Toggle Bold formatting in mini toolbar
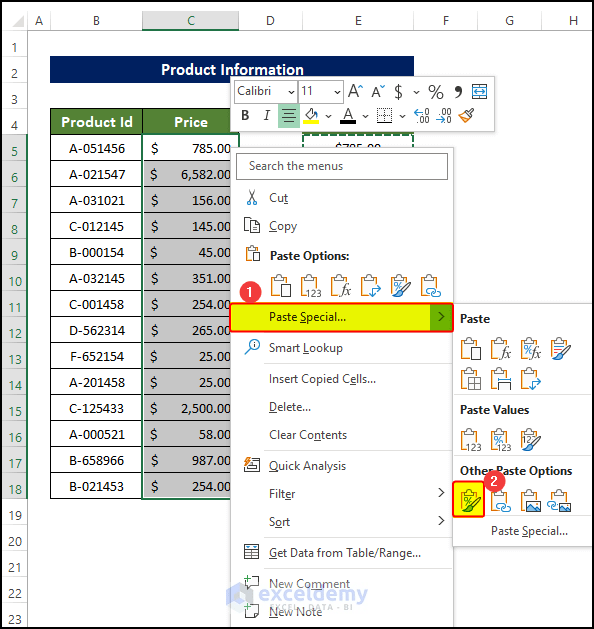This screenshot has height=629, width=594. pyautogui.click(x=245, y=116)
